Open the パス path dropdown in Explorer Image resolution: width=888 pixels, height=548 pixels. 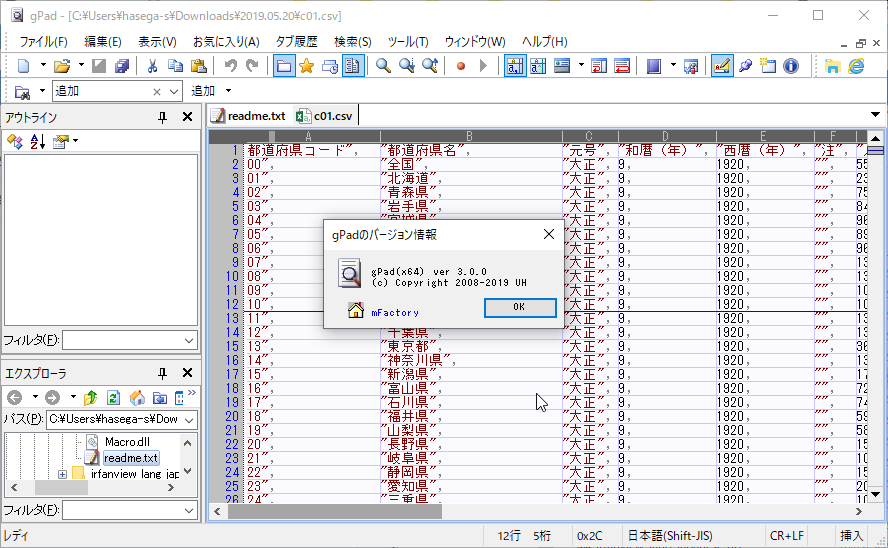pyautogui.click(x=189, y=419)
